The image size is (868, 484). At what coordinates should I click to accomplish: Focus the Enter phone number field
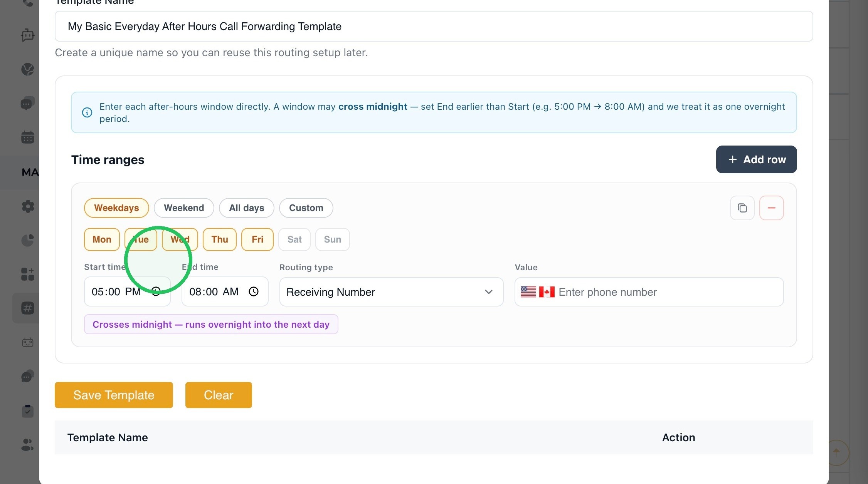pos(669,292)
